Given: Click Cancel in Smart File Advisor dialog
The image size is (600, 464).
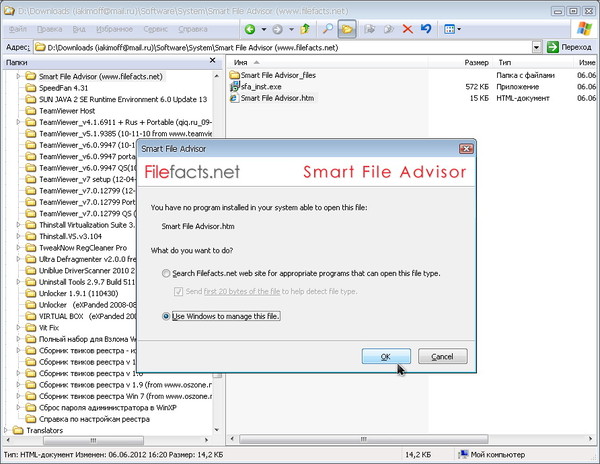Looking at the screenshot, I should point(442,356).
